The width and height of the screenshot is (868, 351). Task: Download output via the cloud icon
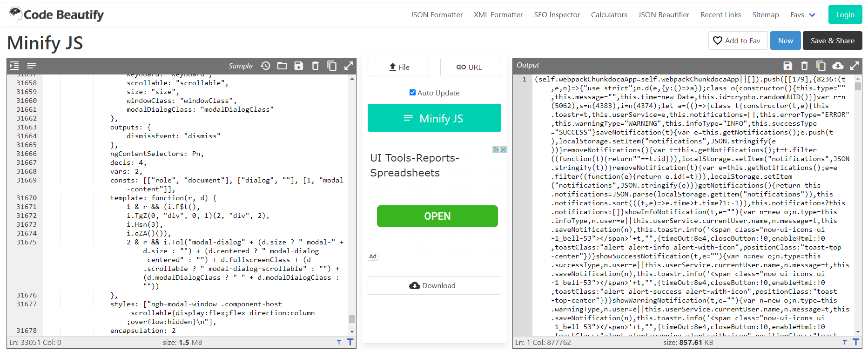click(x=838, y=66)
